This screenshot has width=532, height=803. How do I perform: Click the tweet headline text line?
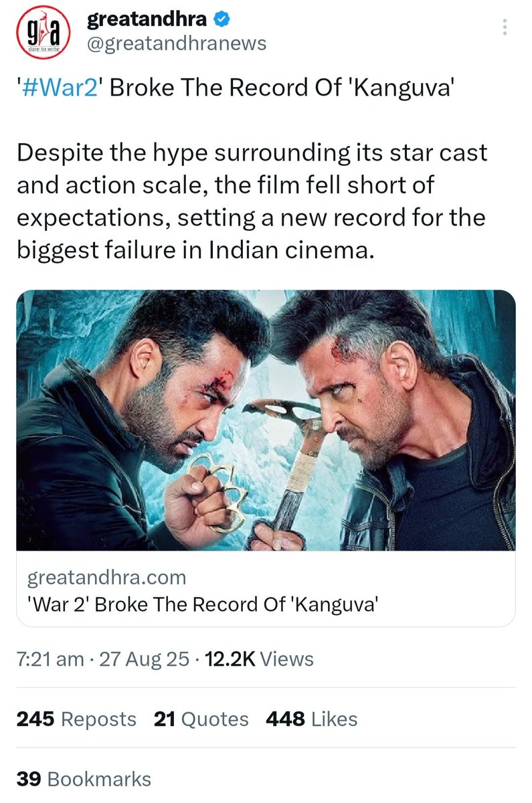[236, 88]
